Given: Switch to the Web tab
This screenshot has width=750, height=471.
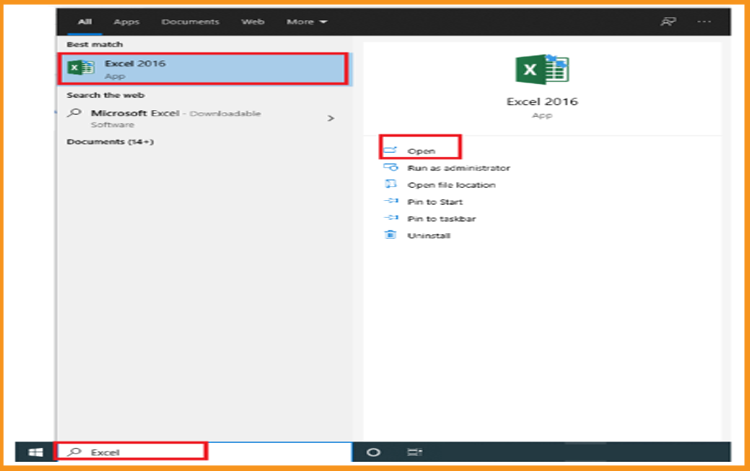Looking at the screenshot, I should 253,22.
